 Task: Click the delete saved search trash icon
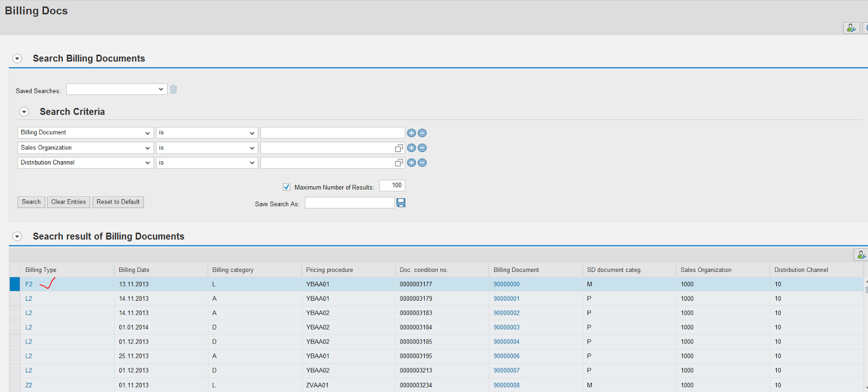click(174, 90)
